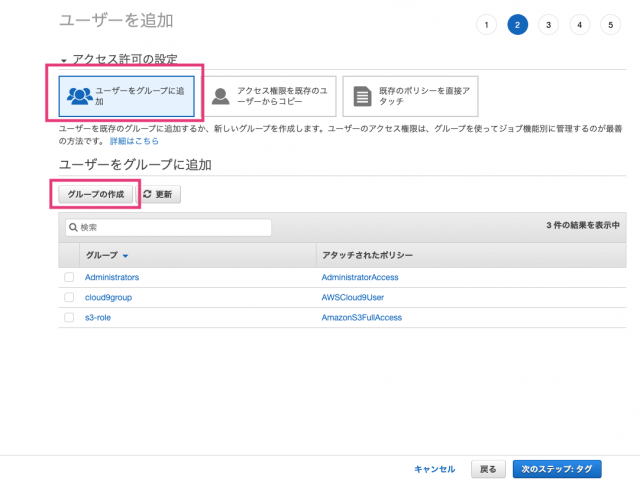This screenshot has height=480, width=640.
Task: Open the Administrators group link
Action: coord(112,277)
